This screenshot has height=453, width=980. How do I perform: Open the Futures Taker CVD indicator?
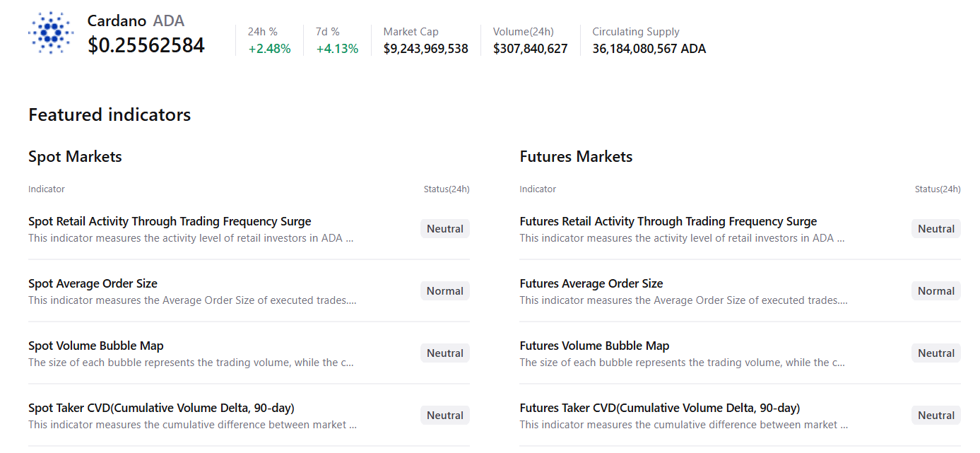click(659, 408)
